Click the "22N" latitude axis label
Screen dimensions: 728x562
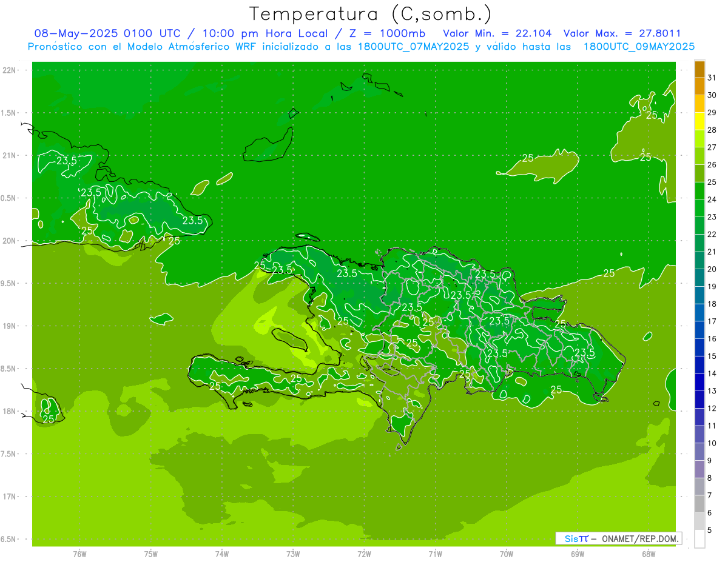10,70
